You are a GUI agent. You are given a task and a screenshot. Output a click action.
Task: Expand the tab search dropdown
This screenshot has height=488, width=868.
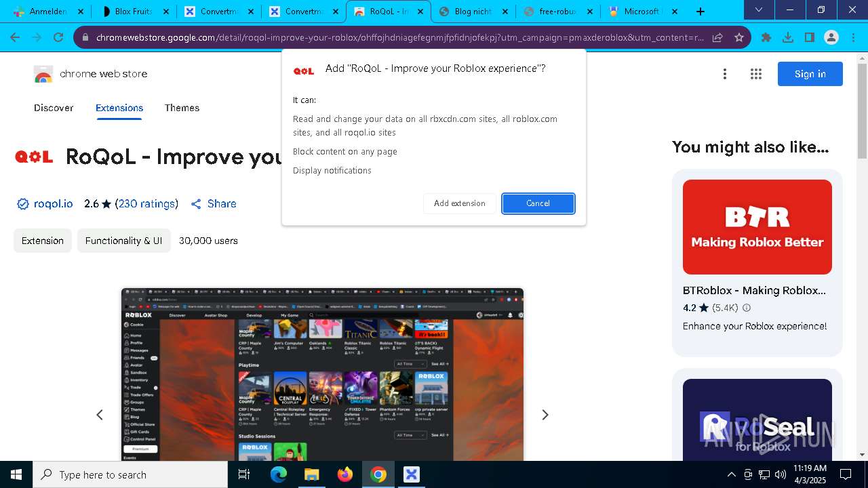pos(759,10)
